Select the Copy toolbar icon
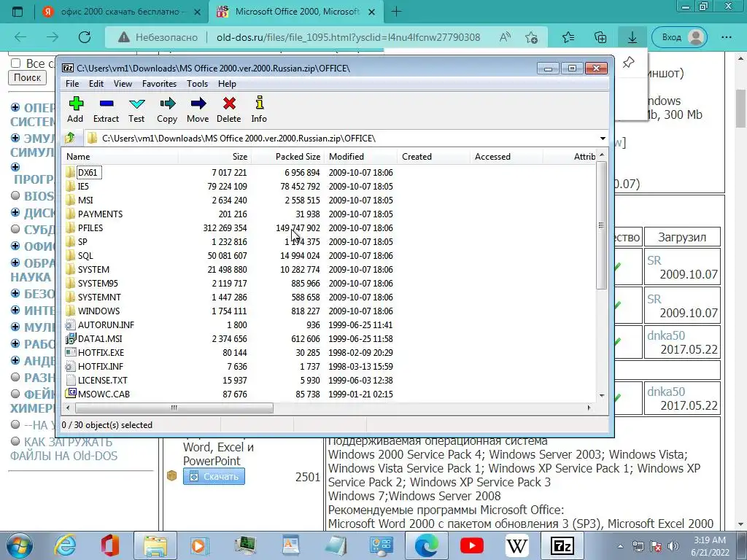 click(x=167, y=110)
